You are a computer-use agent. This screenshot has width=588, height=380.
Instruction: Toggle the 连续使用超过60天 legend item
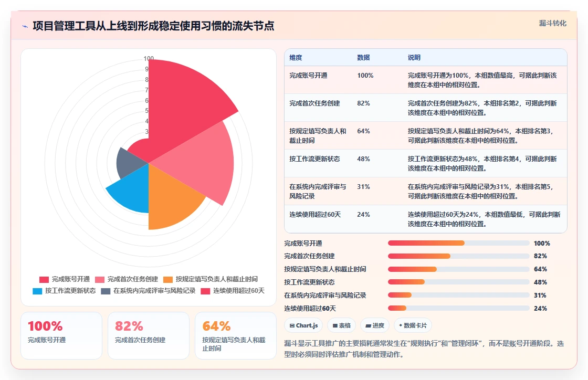[233, 291]
